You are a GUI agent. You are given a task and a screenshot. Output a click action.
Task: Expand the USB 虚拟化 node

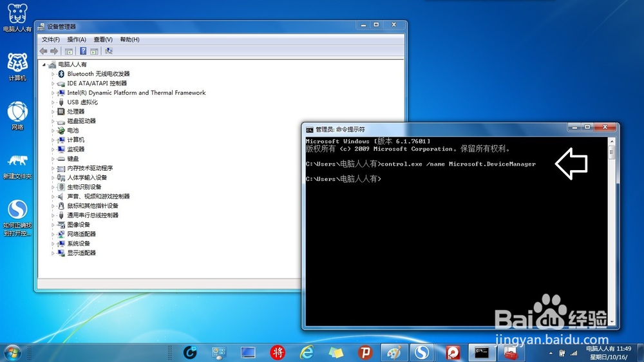point(53,102)
